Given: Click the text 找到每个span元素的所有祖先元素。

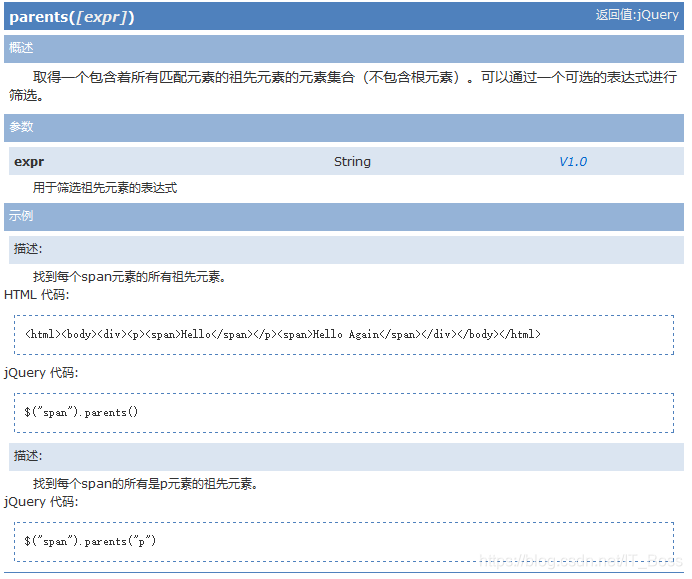Looking at the screenshot, I should [129, 277].
